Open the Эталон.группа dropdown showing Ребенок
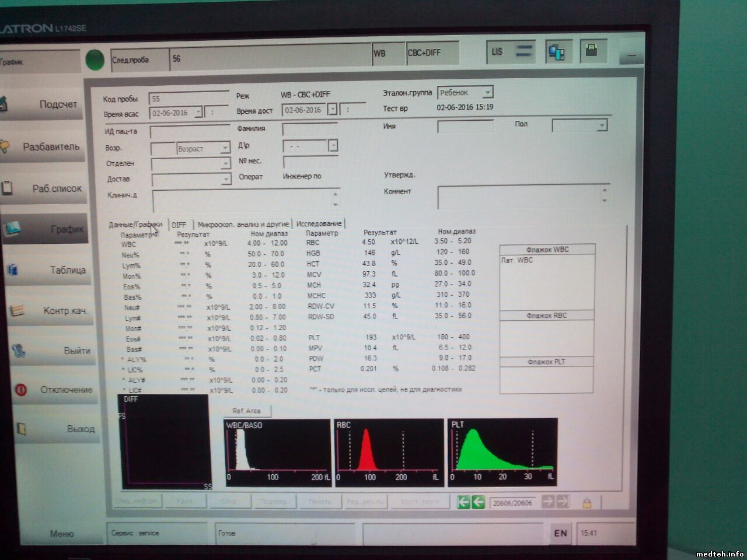 [487, 92]
